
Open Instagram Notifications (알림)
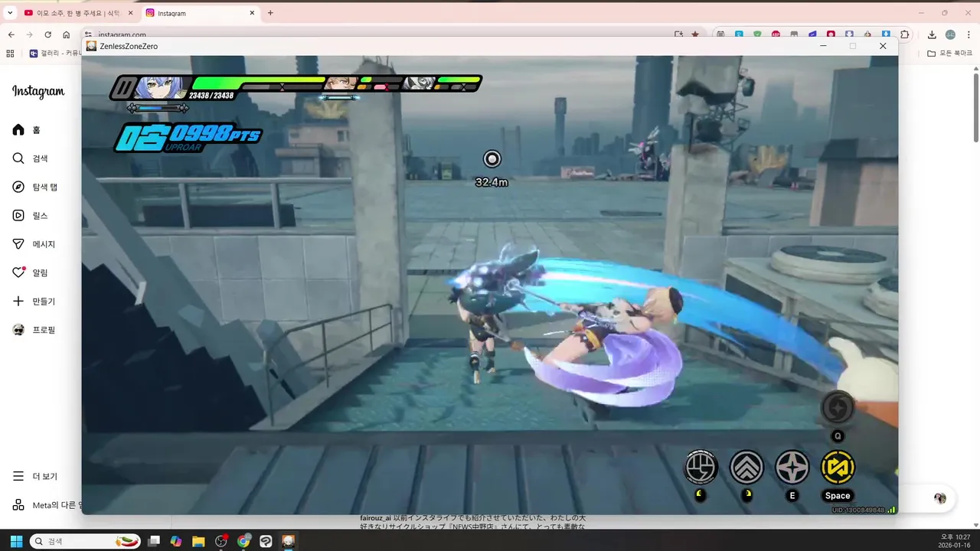[x=31, y=272]
